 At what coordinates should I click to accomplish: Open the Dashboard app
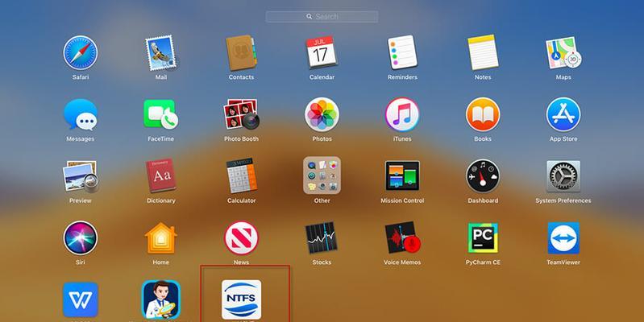pyautogui.click(x=483, y=176)
